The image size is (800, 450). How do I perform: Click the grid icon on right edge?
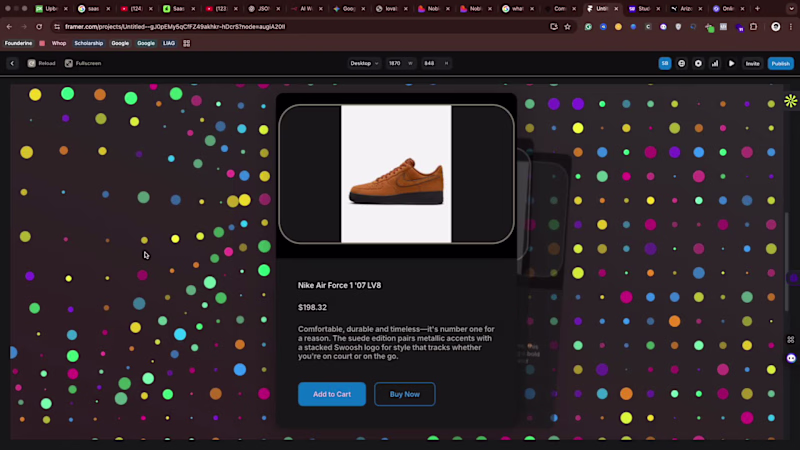click(791, 339)
